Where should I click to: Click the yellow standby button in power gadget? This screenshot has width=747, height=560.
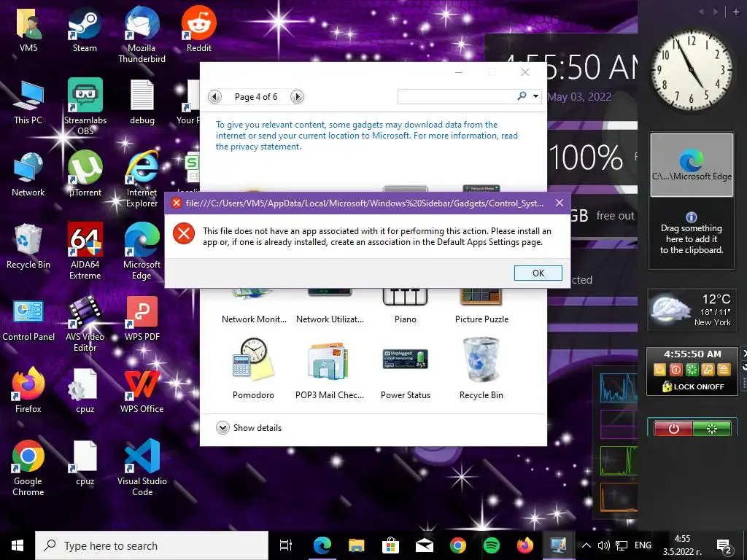click(x=659, y=370)
